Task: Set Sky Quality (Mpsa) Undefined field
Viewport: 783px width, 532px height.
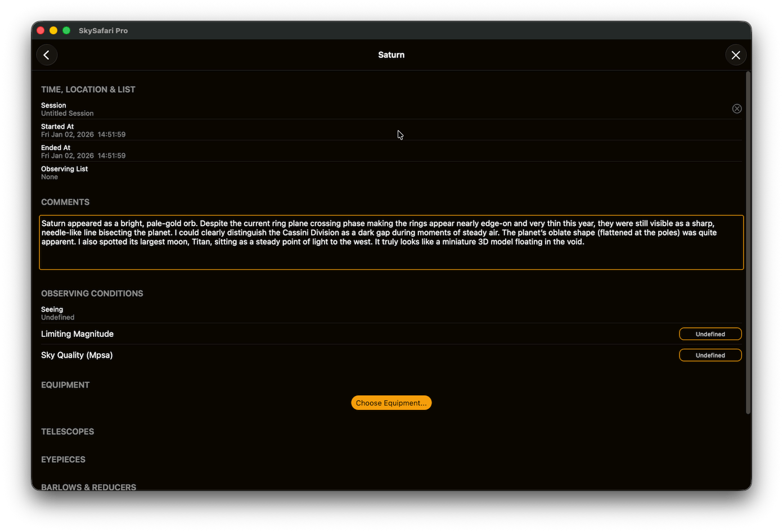Action: coord(710,355)
